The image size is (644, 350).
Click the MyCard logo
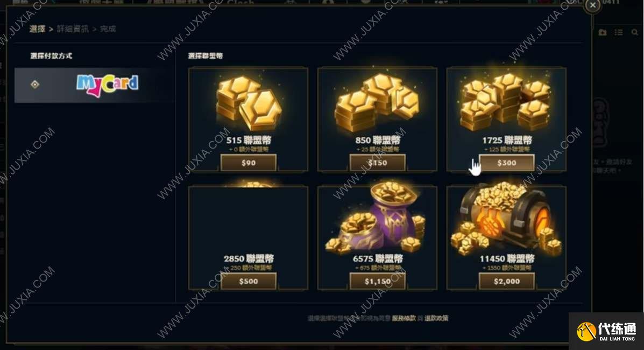point(107,85)
